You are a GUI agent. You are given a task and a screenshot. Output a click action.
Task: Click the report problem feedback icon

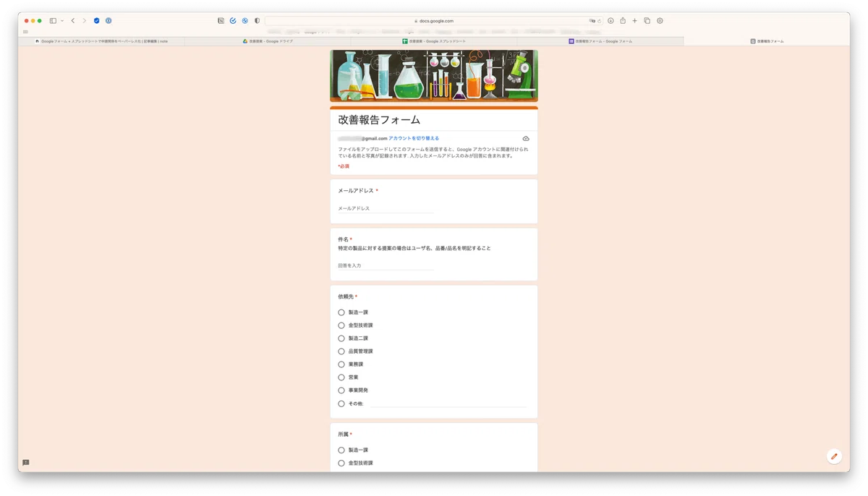point(26,463)
